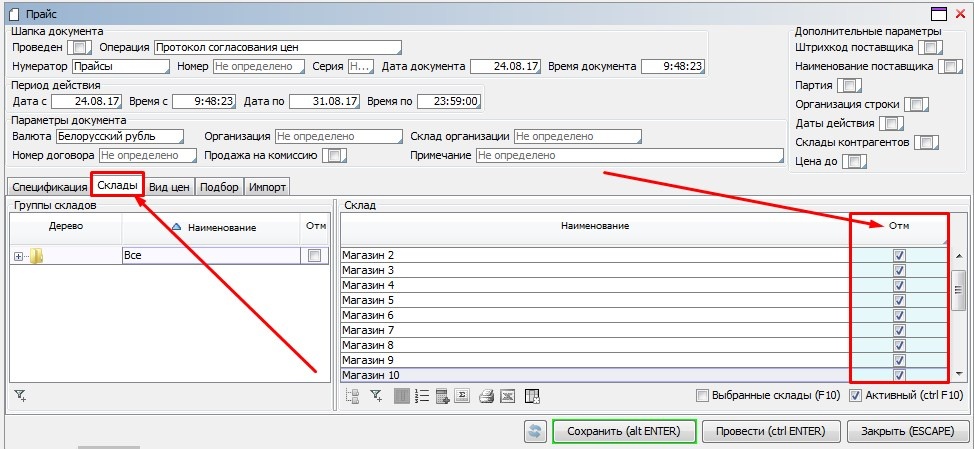
Task: Open the Валюта Белорусский рубль dropdown
Action: [x=120, y=136]
